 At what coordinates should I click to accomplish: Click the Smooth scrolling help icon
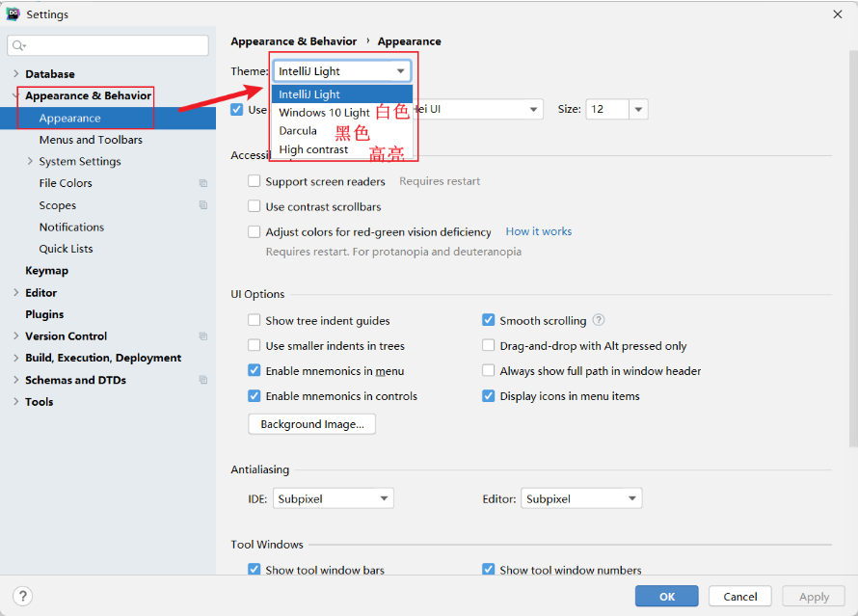click(x=599, y=320)
